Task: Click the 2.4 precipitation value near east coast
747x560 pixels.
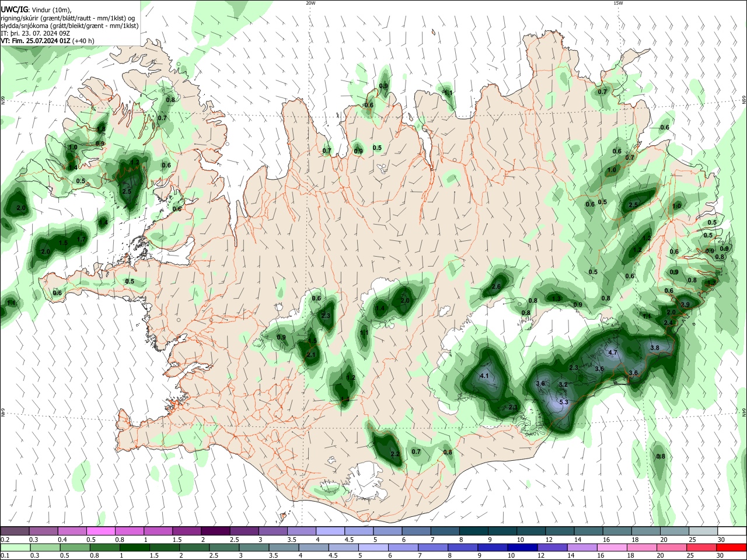Action: (x=669, y=323)
